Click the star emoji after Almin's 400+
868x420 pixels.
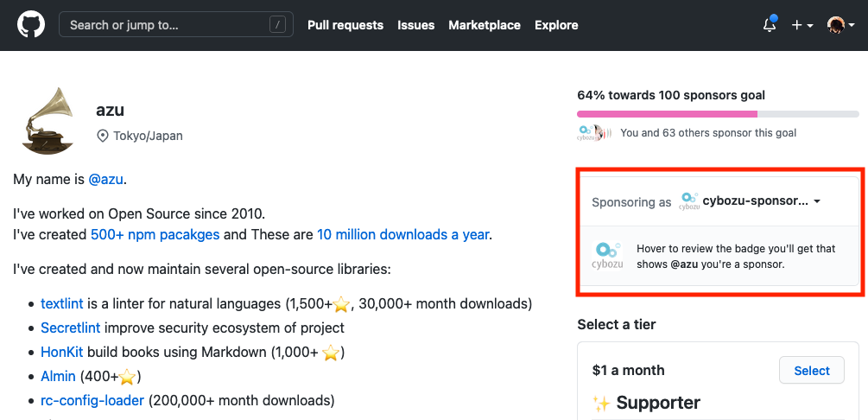pos(127,378)
